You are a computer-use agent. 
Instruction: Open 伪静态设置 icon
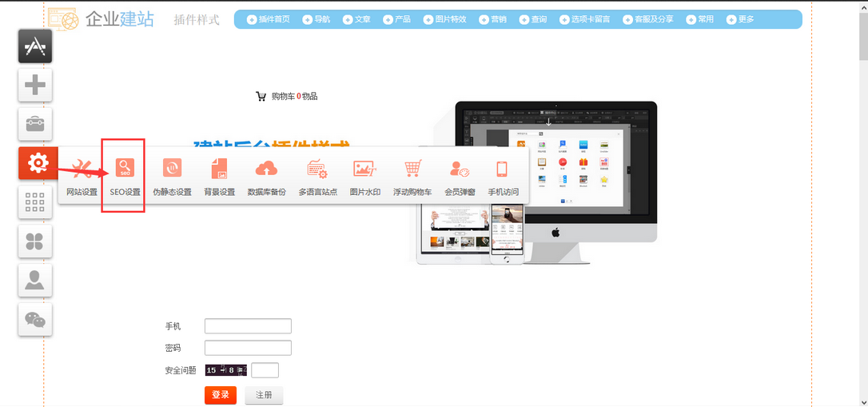(x=172, y=169)
